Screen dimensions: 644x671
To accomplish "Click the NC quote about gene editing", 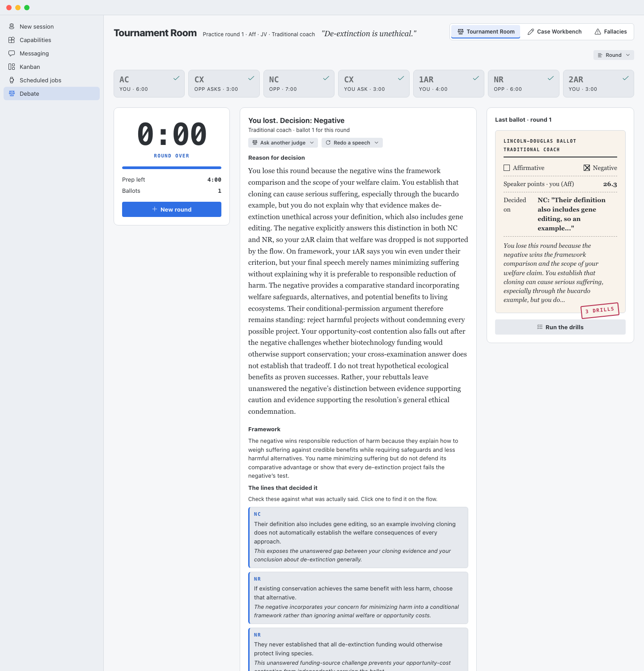I will pyautogui.click(x=358, y=537).
